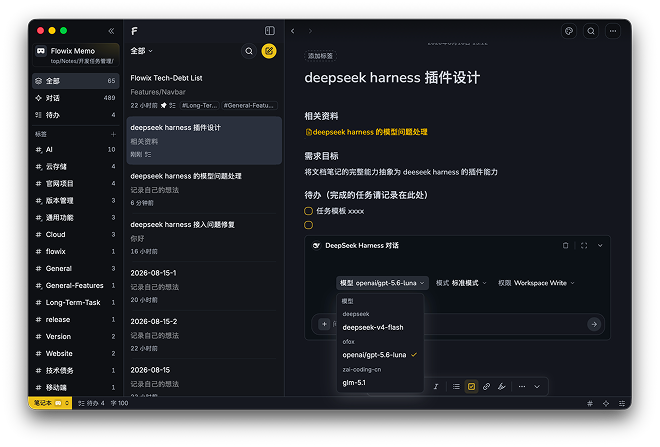Open the 模型 openai/gpt-5.6-luna model dropdown
This screenshot has height=447, width=660.
pyautogui.click(x=382, y=283)
